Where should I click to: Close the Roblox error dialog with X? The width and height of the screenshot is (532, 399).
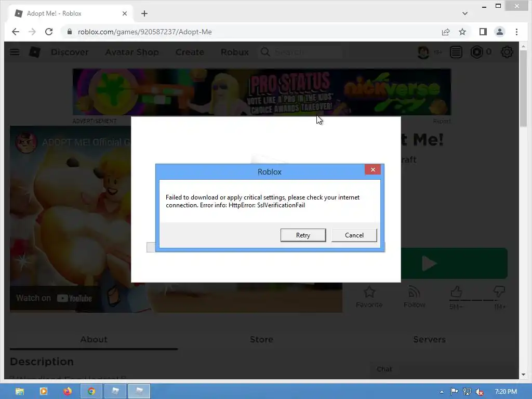[x=373, y=170]
